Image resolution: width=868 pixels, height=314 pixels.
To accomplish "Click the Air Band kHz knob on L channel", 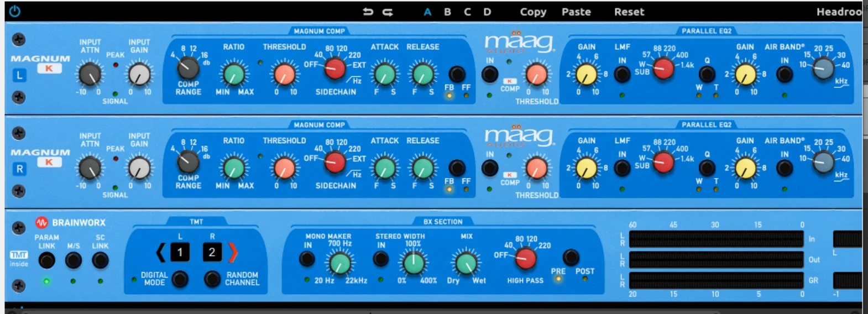I will click(823, 69).
